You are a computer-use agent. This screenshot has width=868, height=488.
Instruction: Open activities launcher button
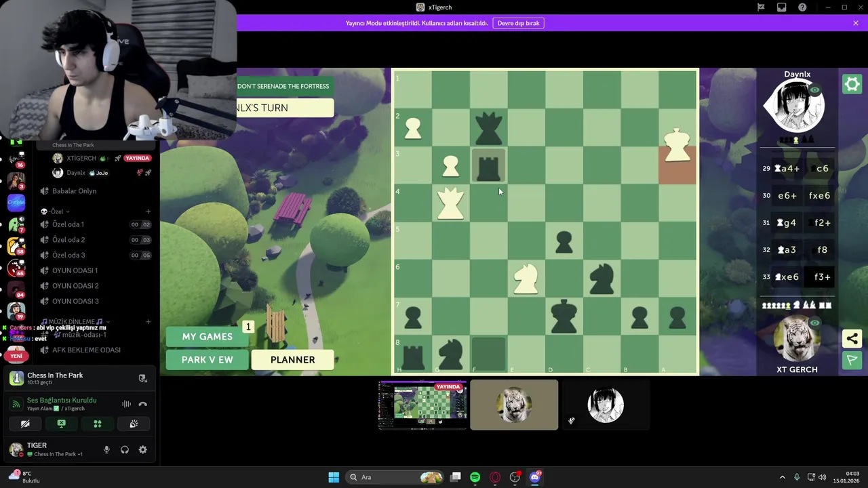click(x=98, y=424)
